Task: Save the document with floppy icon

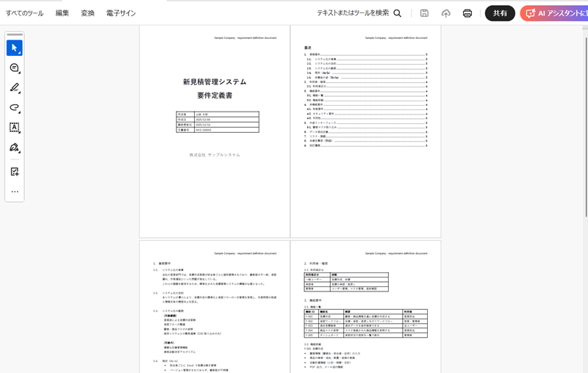Action: [424, 13]
